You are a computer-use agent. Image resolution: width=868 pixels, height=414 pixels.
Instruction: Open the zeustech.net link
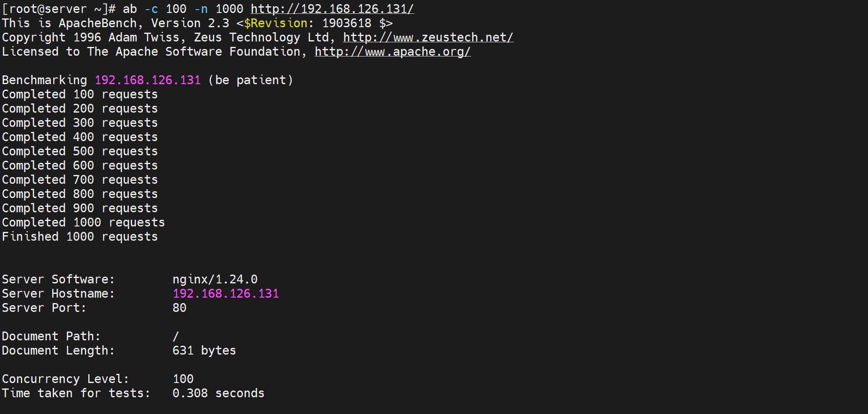pos(428,37)
